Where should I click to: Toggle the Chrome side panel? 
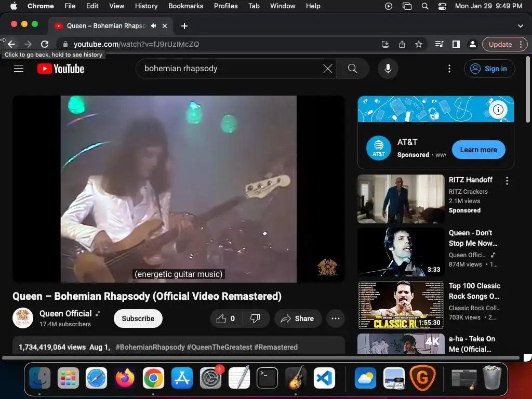(456, 44)
